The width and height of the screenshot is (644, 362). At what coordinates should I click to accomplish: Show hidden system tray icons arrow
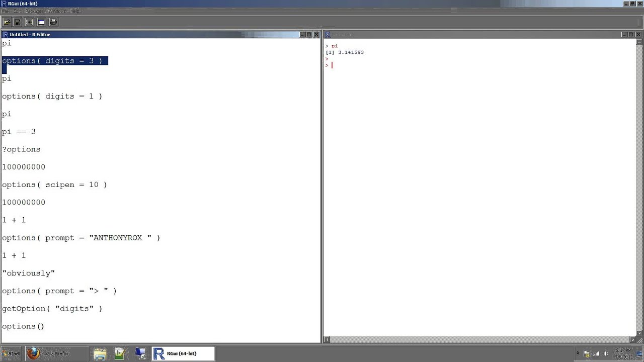(578, 353)
